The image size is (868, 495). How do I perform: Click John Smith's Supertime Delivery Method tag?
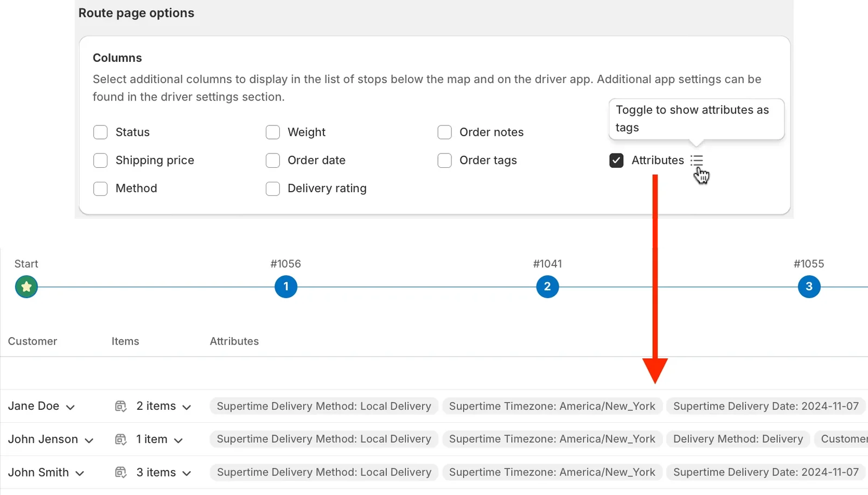(x=324, y=472)
